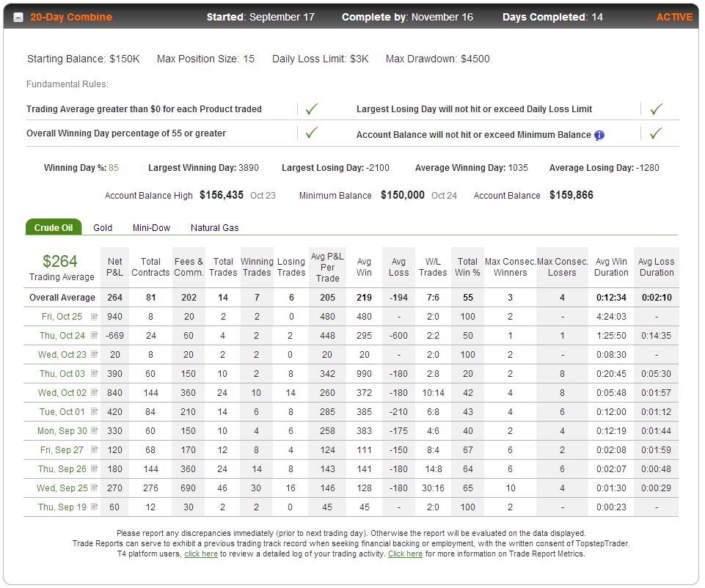Open the Thu, Sep 26 detail icon
Screen dimensions: 705x588
tap(94, 469)
